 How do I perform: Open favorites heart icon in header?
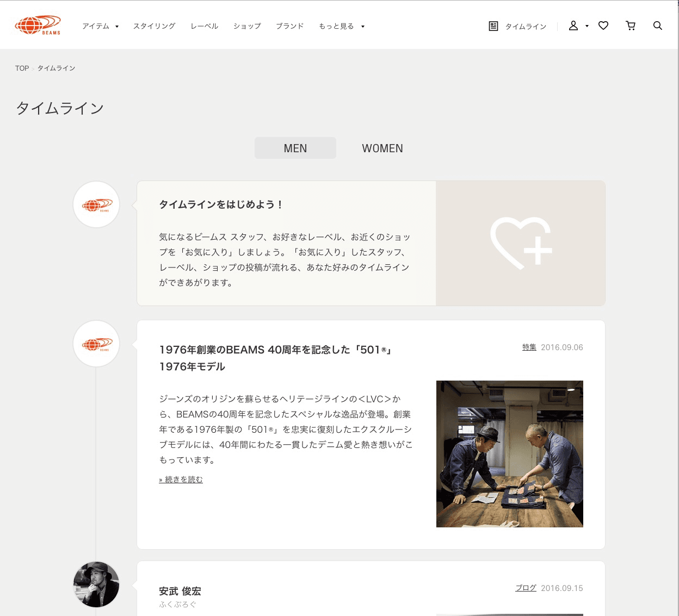click(x=603, y=26)
